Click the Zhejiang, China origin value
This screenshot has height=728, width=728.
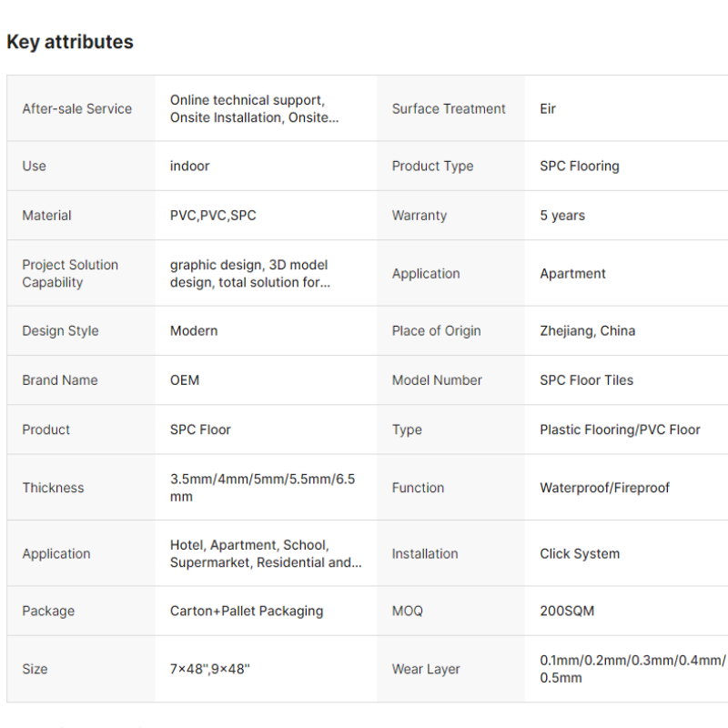587,331
